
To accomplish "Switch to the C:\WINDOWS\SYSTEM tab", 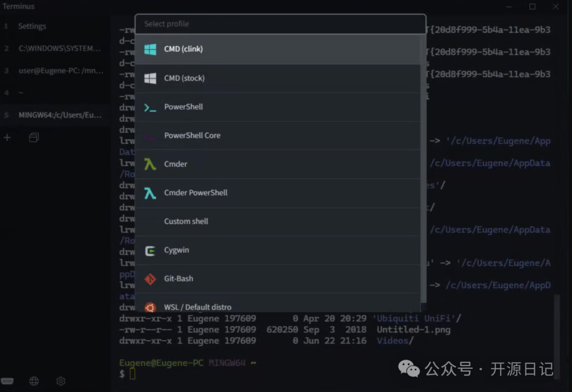I will coord(55,49).
